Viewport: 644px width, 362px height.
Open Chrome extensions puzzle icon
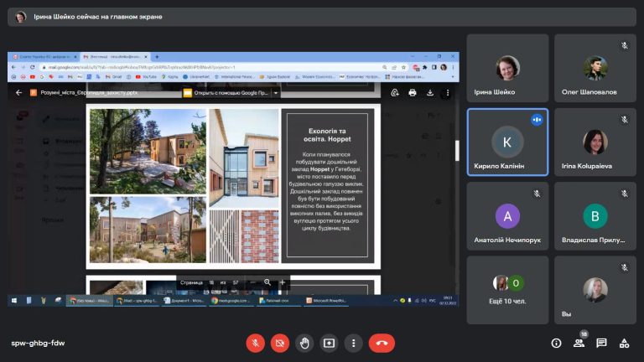coord(425,67)
